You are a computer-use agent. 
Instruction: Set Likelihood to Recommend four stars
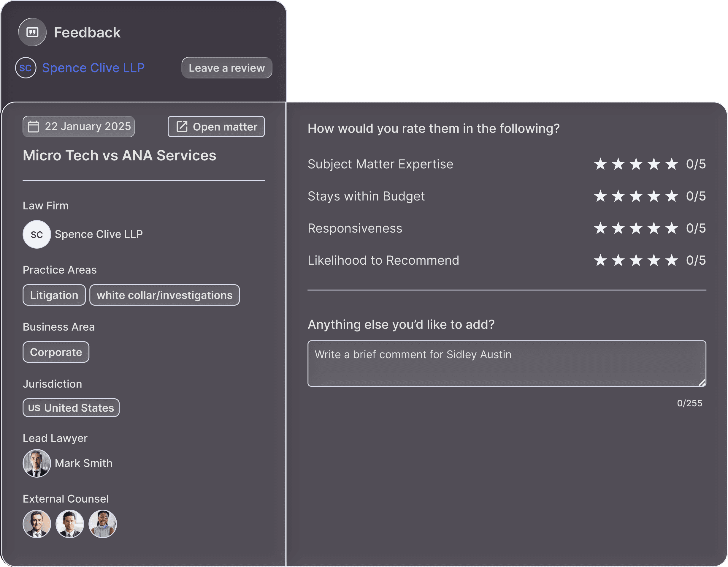coord(654,260)
